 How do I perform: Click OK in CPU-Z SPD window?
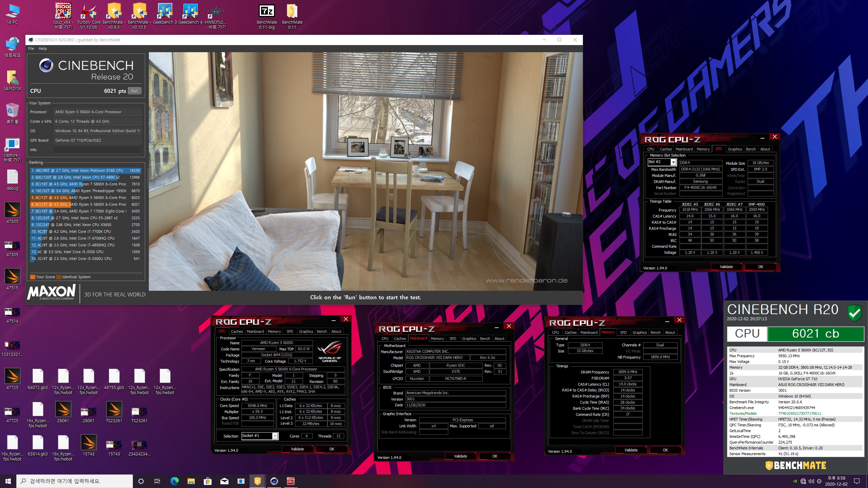(x=761, y=267)
